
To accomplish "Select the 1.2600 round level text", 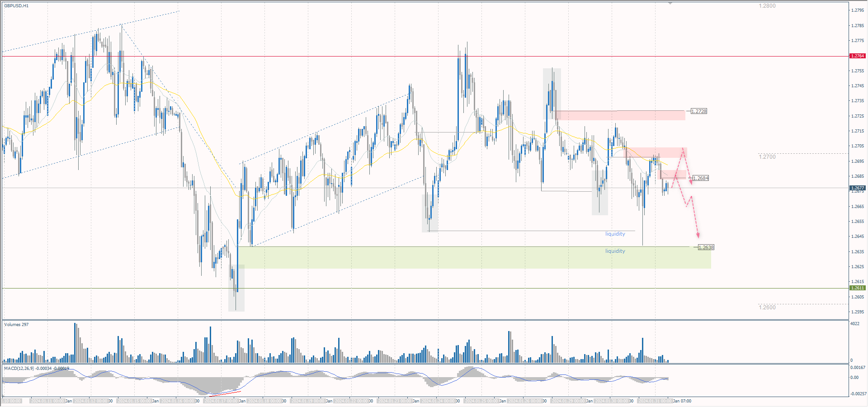I will tap(767, 308).
